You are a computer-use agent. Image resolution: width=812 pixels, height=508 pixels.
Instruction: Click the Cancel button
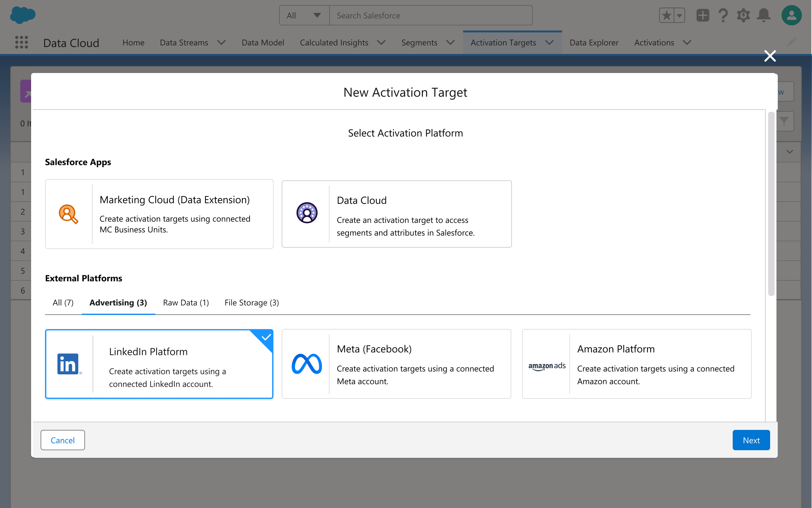pos(63,440)
